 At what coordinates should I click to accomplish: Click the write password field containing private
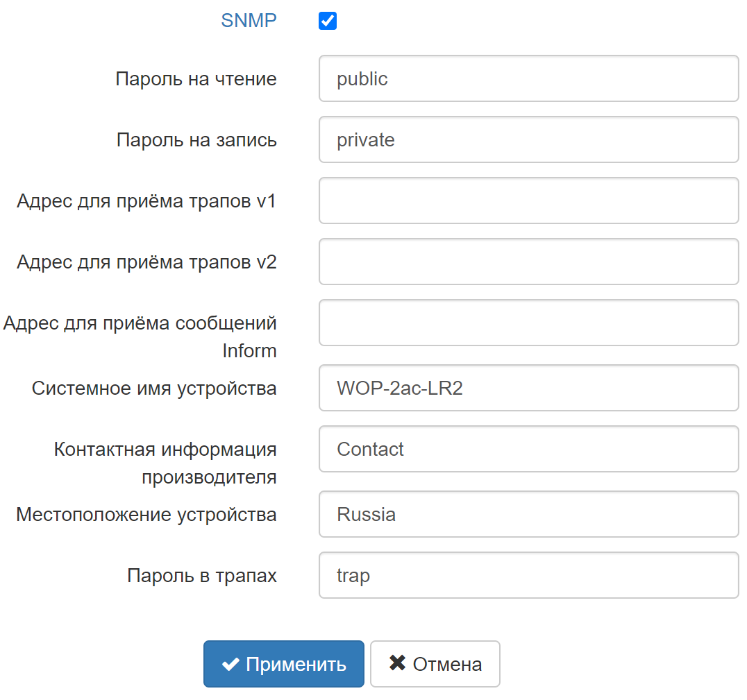[528, 139]
